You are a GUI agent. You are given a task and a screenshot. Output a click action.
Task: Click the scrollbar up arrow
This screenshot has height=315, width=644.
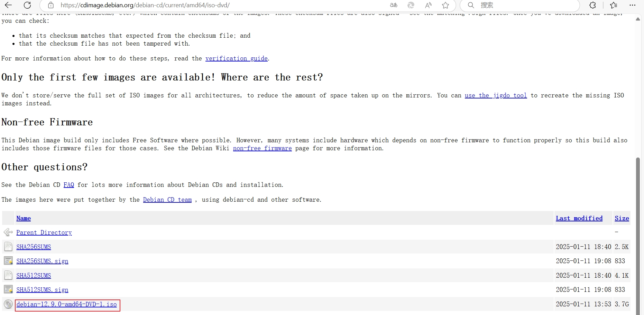click(638, 19)
